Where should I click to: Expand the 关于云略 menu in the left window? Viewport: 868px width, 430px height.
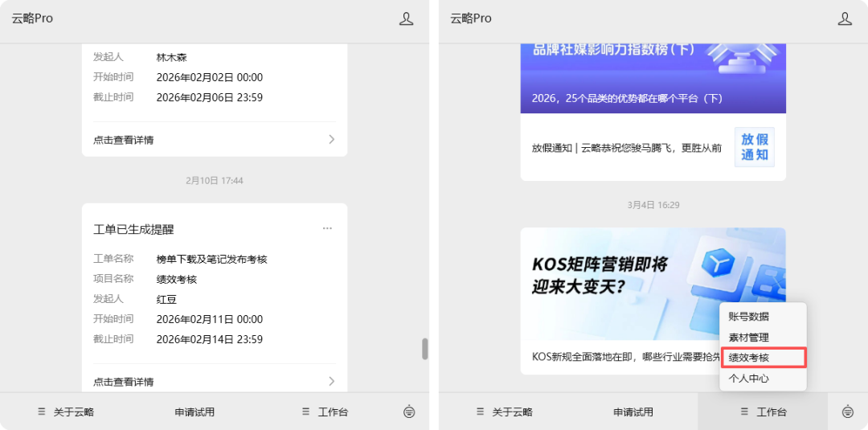pyautogui.click(x=66, y=412)
